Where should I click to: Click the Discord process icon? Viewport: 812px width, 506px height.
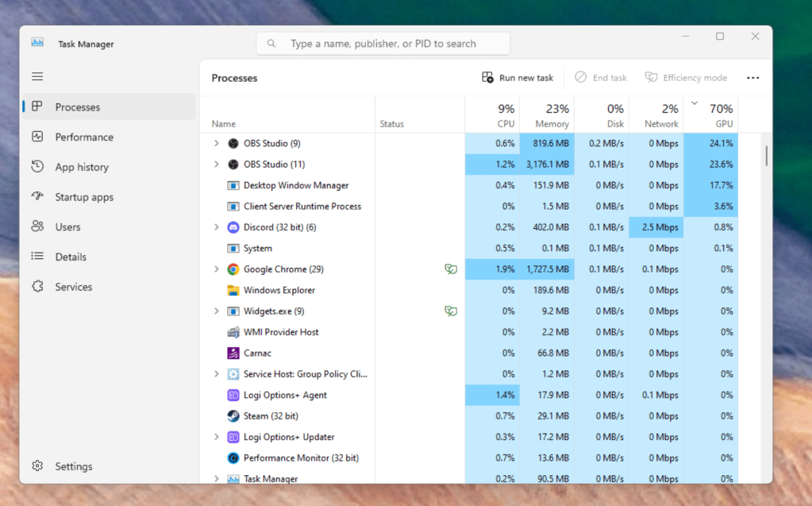pos(233,227)
